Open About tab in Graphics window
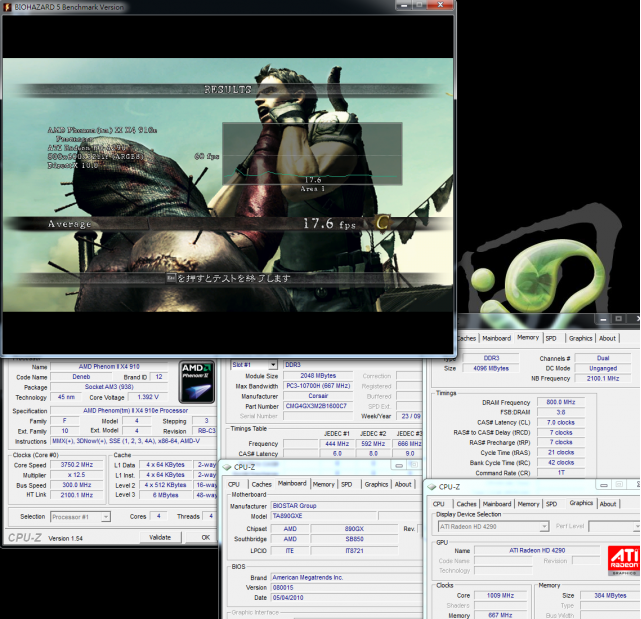 tap(608, 504)
